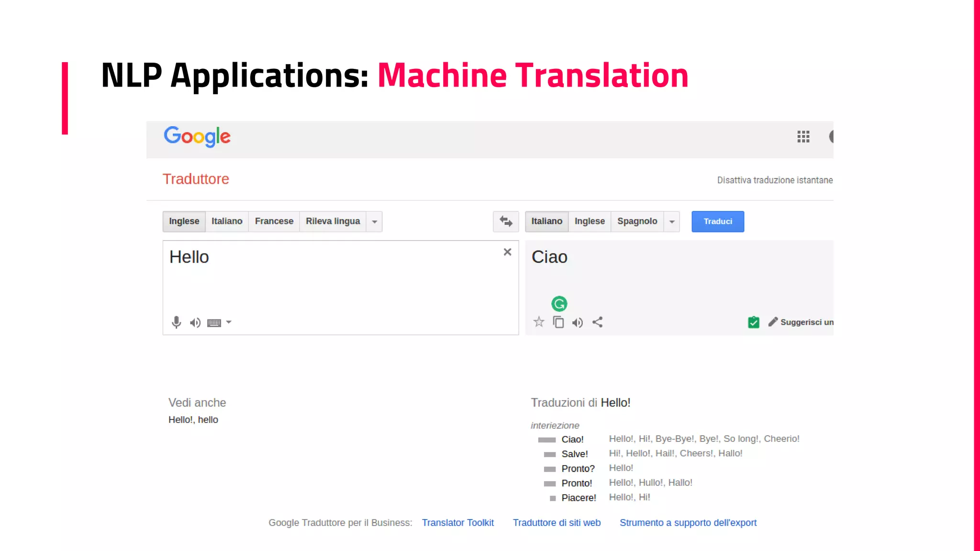Copy the translated text Ciao
The image size is (980, 551).
[x=558, y=322]
